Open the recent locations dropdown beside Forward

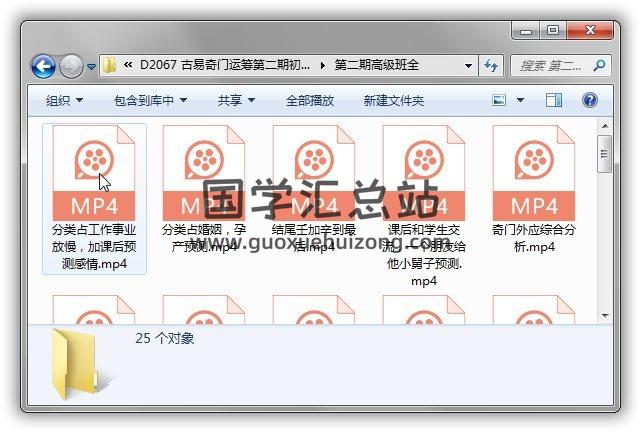click(x=92, y=66)
